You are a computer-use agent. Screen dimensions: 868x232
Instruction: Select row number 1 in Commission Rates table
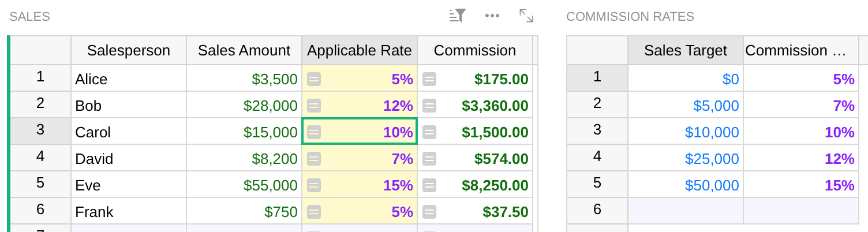coord(597,78)
